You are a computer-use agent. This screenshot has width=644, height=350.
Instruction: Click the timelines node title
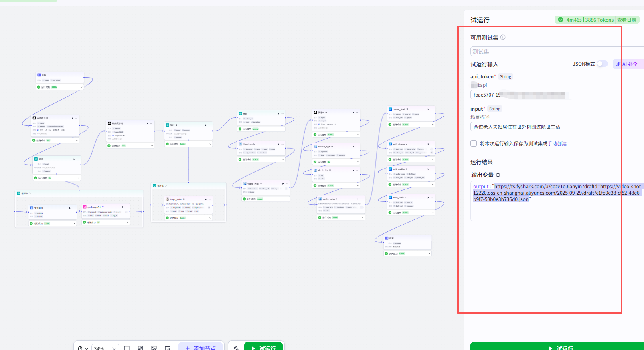point(248,144)
